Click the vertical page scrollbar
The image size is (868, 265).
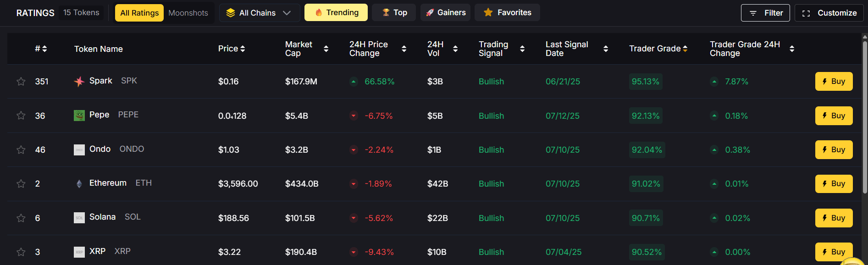pyautogui.click(x=865, y=117)
